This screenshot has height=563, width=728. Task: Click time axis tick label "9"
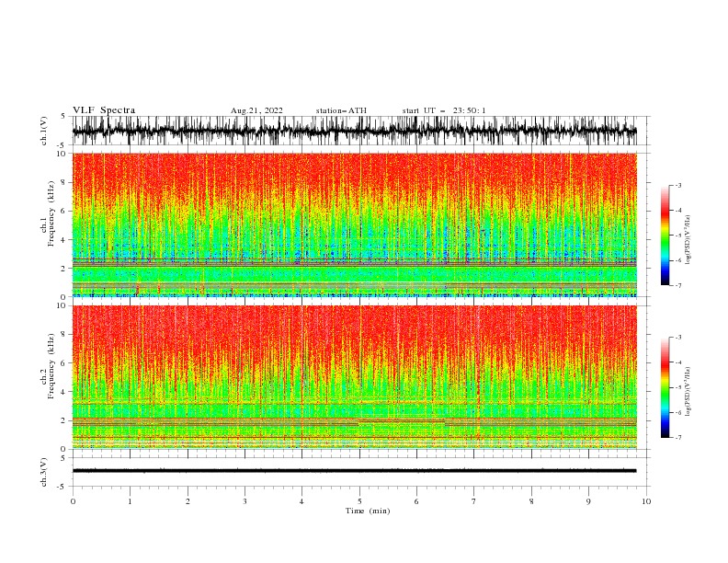point(588,501)
